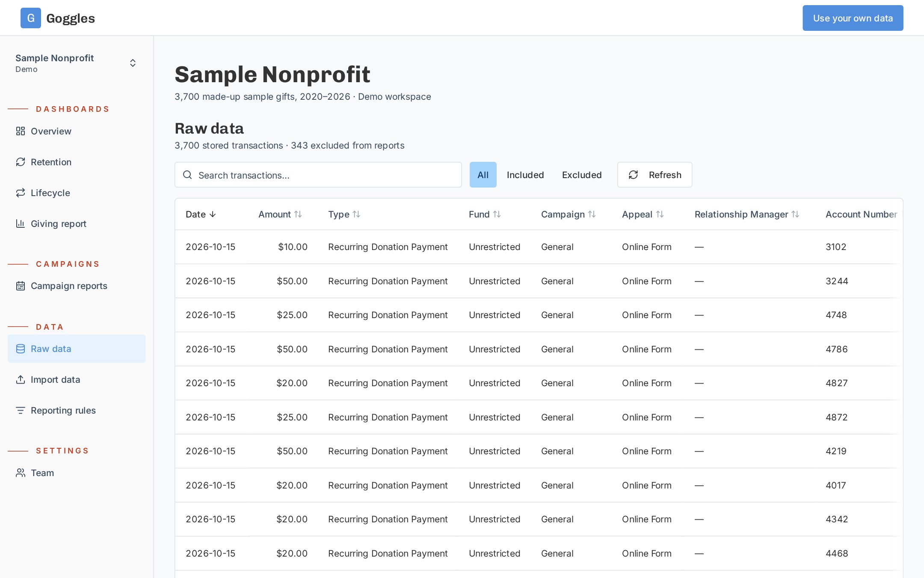924x578 pixels.
Task: Open Import data in the sidebar
Action: tap(77, 379)
